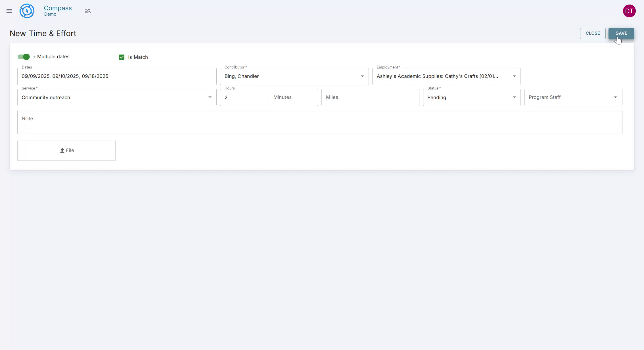Open the search lookup icon
Viewport: 644px width, 350px height.
(x=88, y=11)
